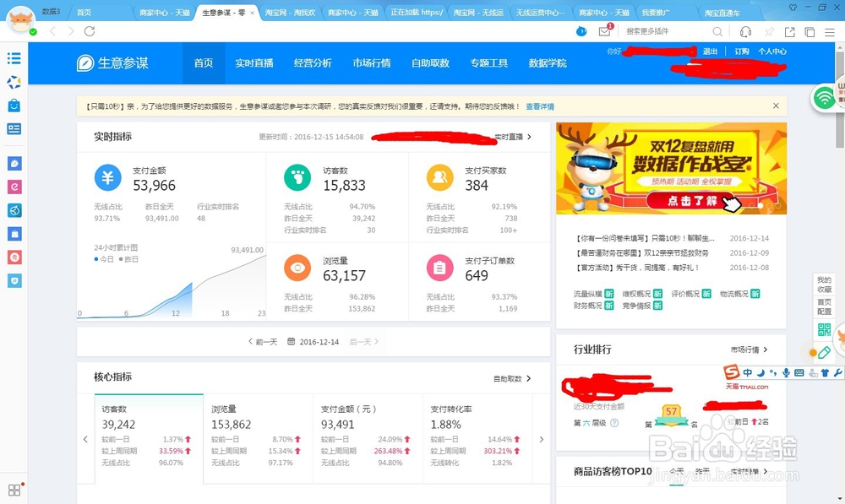Open Sogou input settings with the wrench icon
Image resolution: width=845 pixels, height=504 pixels.
point(837,372)
